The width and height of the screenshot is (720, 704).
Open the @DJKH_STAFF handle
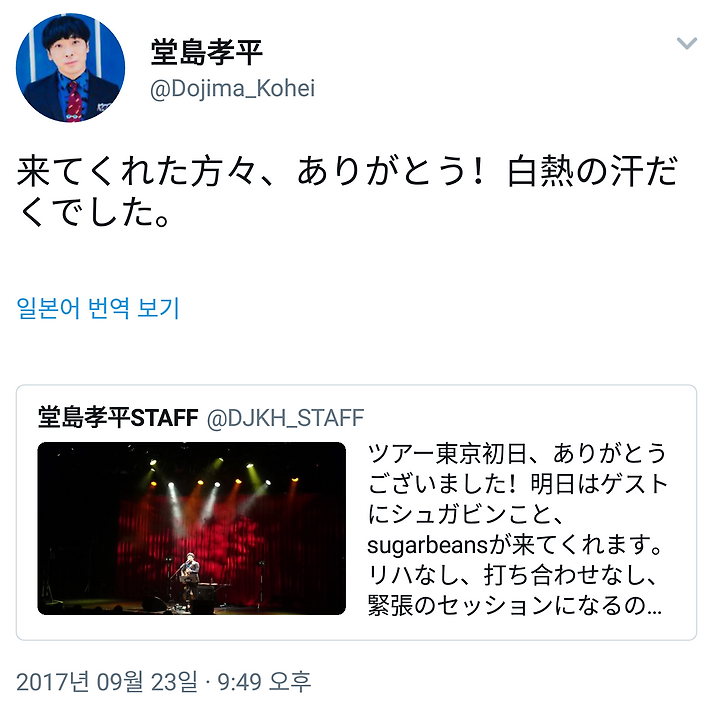pyautogui.click(x=285, y=418)
